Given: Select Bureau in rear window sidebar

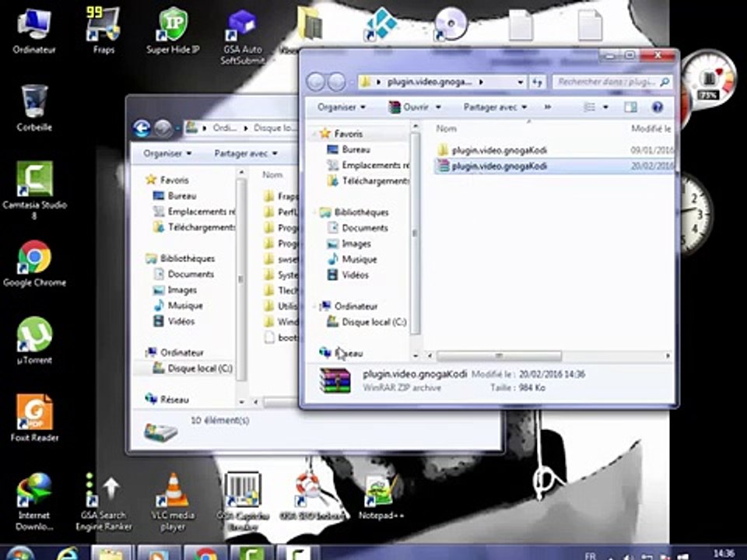Looking at the screenshot, I should 174,196.
